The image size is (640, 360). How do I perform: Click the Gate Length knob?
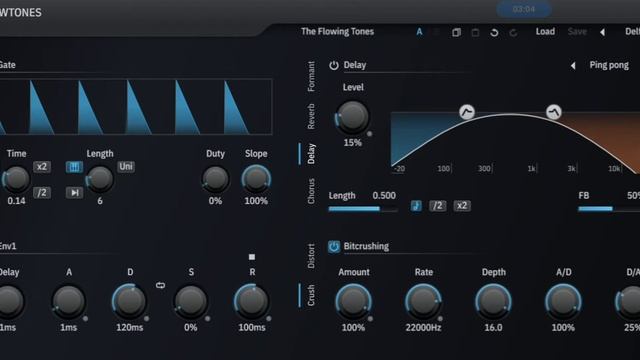point(100,179)
